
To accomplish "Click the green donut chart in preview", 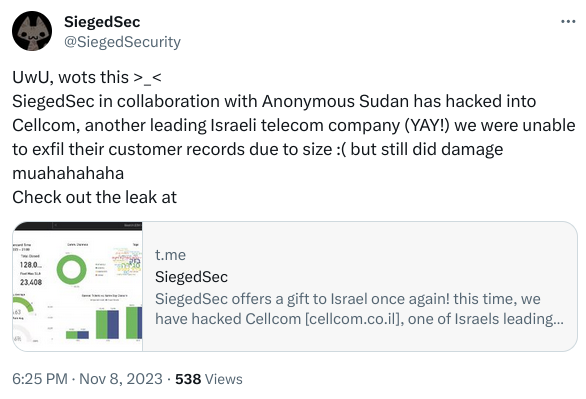I will point(71,269).
